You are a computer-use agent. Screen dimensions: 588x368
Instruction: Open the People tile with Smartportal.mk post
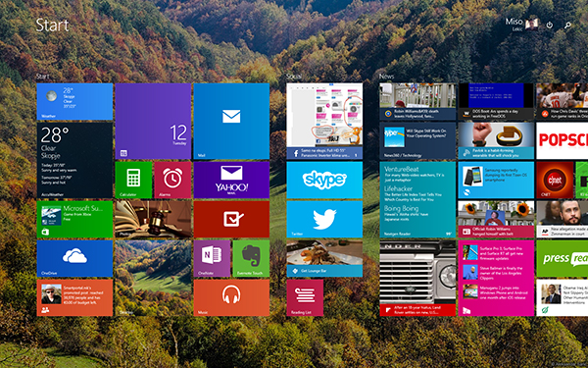(74, 297)
